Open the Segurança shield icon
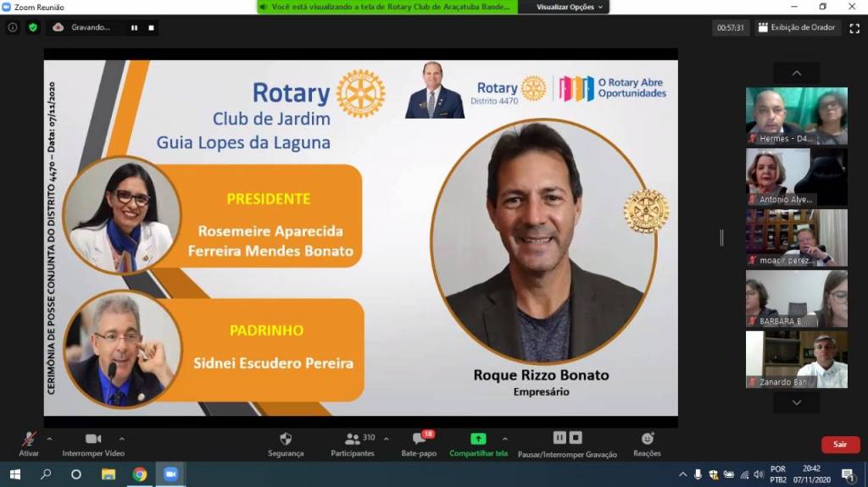868x487 pixels. tap(286, 439)
